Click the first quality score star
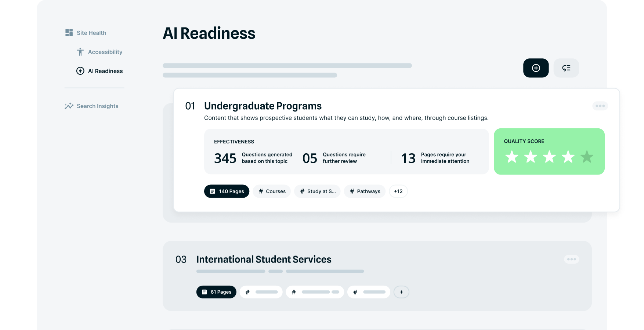The height and width of the screenshot is (330, 644). 511,157
